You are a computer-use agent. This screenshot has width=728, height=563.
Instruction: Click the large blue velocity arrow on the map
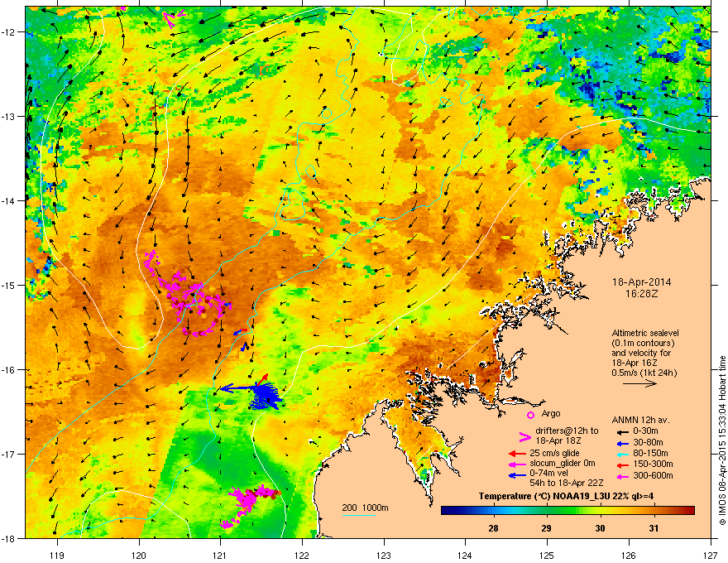(237, 388)
